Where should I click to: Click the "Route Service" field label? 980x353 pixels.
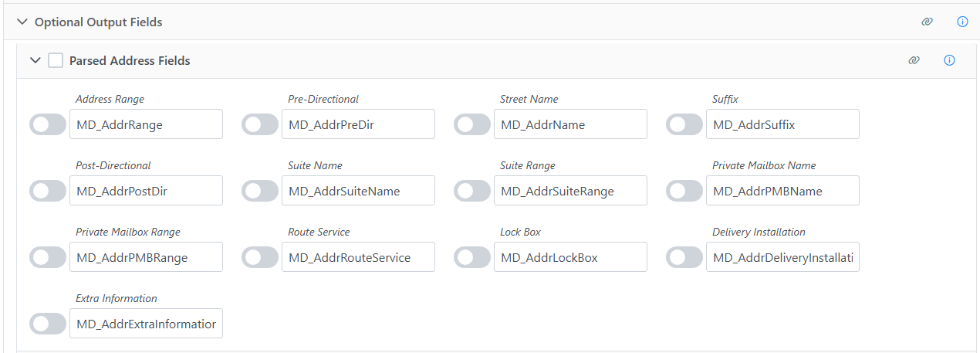(319, 232)
